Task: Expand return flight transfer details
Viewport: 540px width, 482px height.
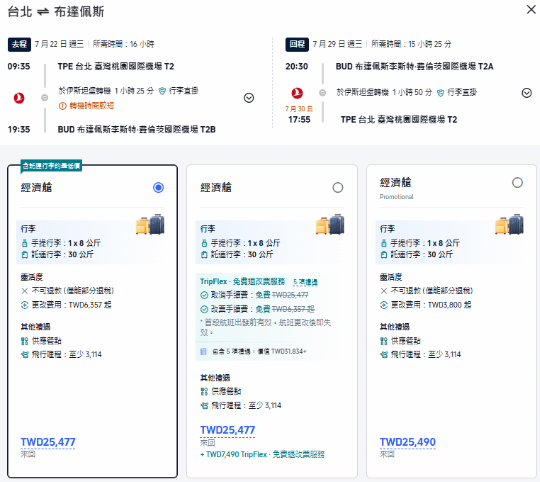Action: (x=526, y=93)
